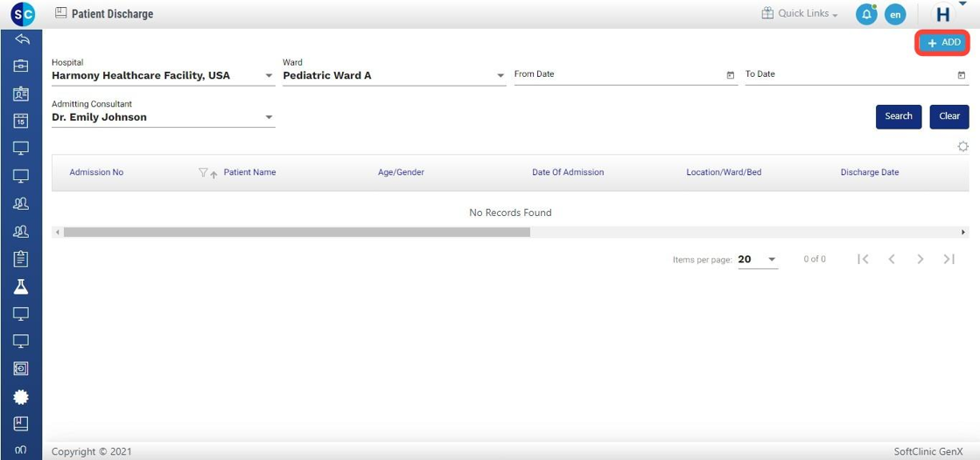The height and width of the screenshot is (460, 980).
Task: Click the grid settings gear above the table
Action: tap(962, 147)
